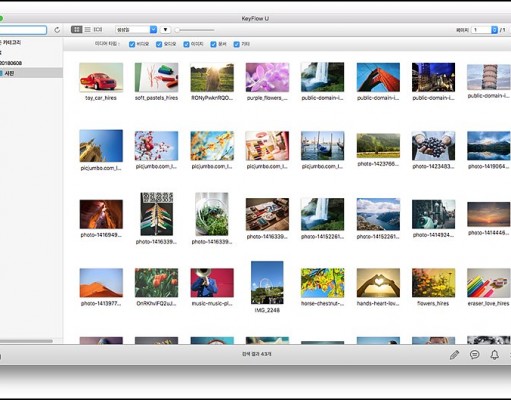Select the sunlit field thumbnail
The width and height of the screenshot is (511, 400).
pyautogui.click(x=212, y=77)
